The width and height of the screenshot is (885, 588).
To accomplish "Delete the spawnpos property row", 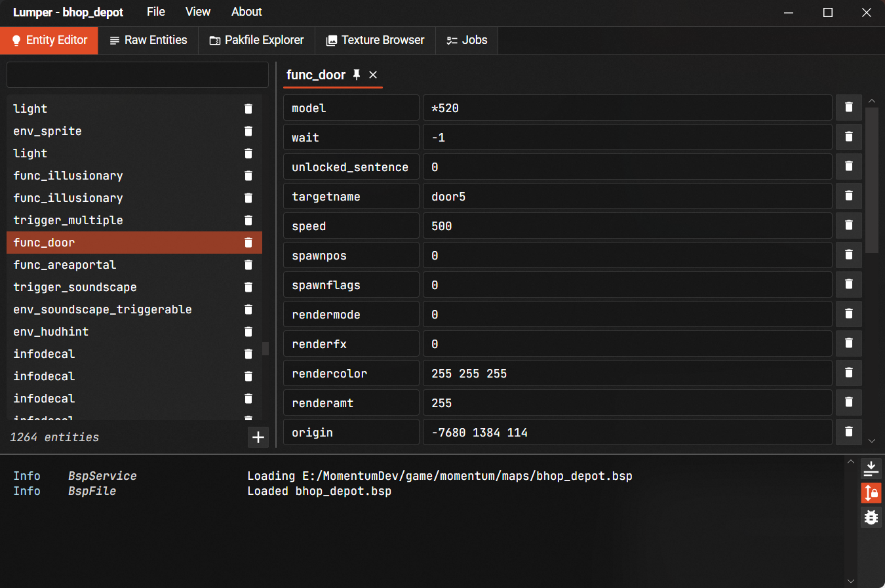I will pos(848,255).
